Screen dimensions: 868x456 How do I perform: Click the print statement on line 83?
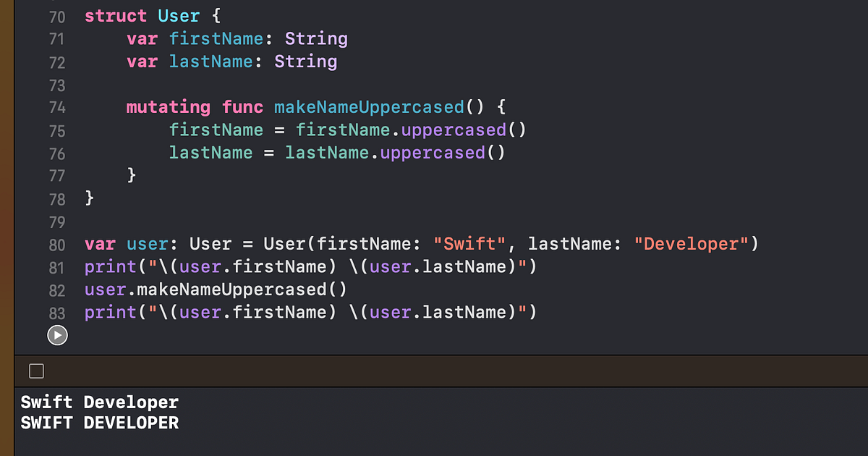coord(110,312)
